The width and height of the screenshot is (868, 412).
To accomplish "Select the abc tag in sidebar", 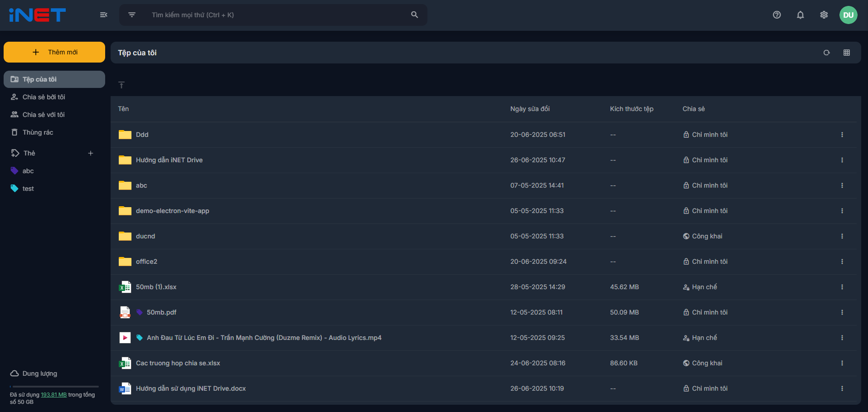I will point(54,171).
